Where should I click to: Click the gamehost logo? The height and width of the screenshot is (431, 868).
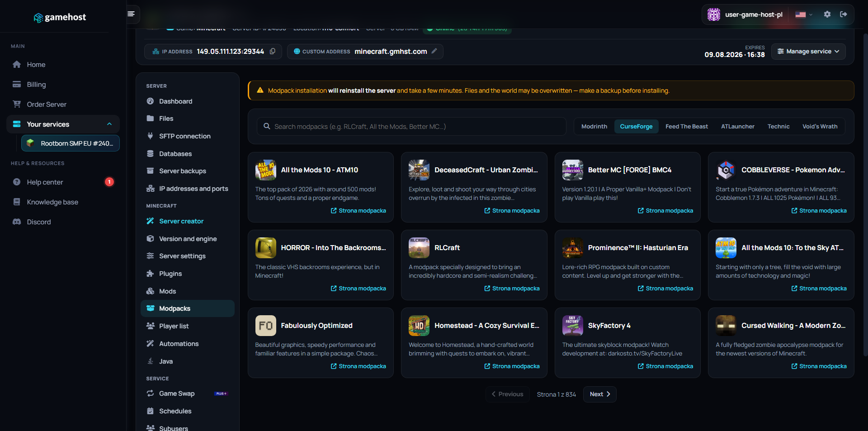pos(60,17)
